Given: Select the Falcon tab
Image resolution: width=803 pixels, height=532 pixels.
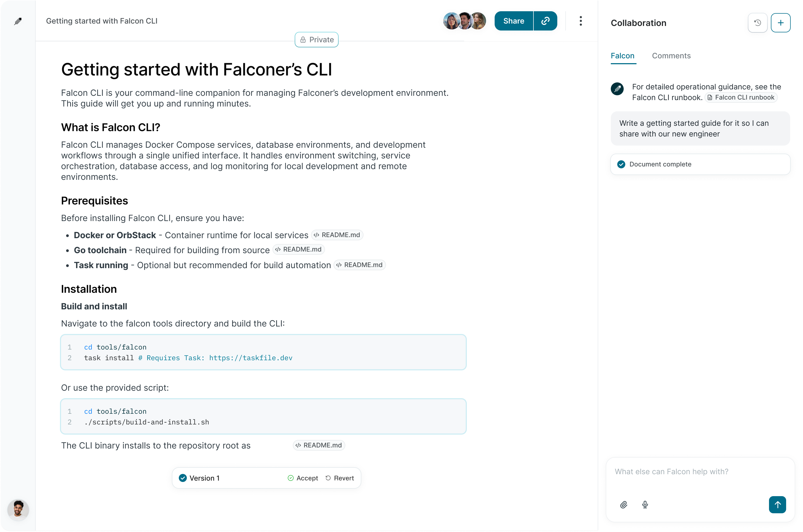Looking at the screenshot, I should point(622,56).
